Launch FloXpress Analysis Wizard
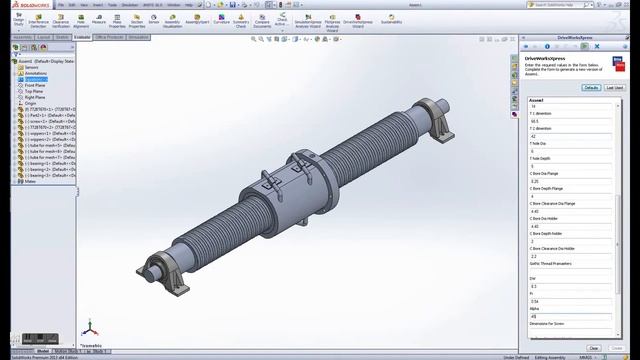This screenshot has height=360, width=640. [x=332, y=23]
